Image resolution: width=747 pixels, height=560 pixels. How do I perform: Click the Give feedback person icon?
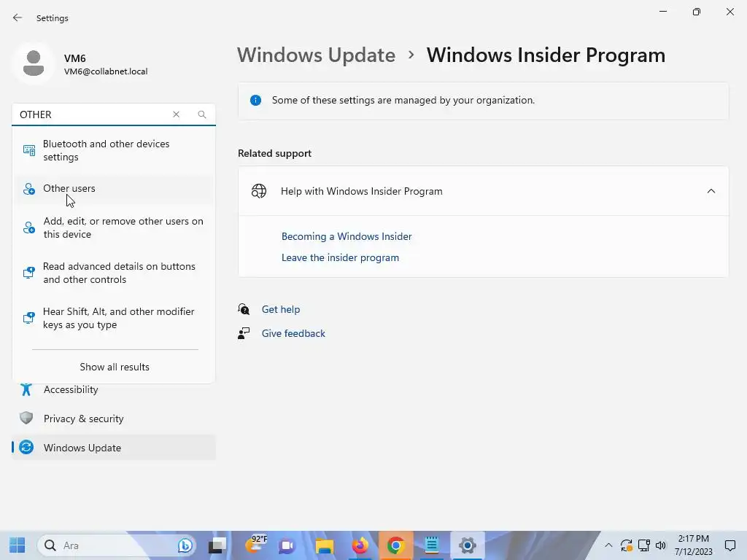244,333
